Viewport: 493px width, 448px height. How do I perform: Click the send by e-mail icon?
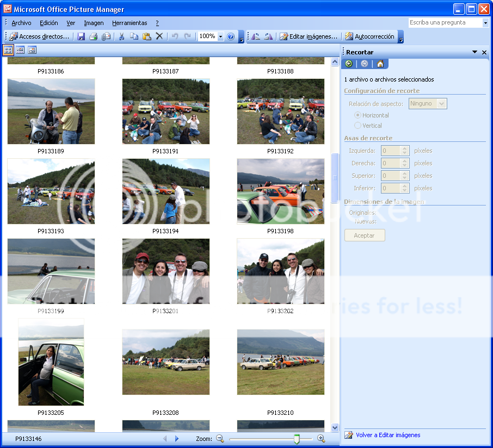[x=106, y=36]
